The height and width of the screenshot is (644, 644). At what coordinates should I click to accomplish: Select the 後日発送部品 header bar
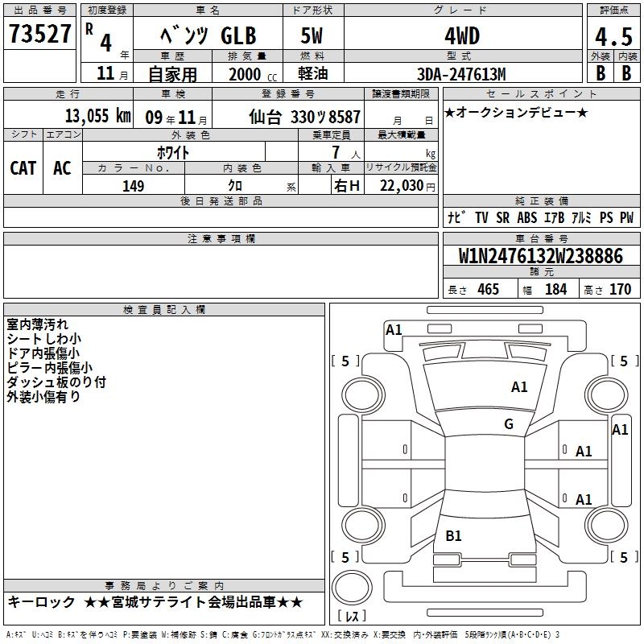click(x=221, y=200)
